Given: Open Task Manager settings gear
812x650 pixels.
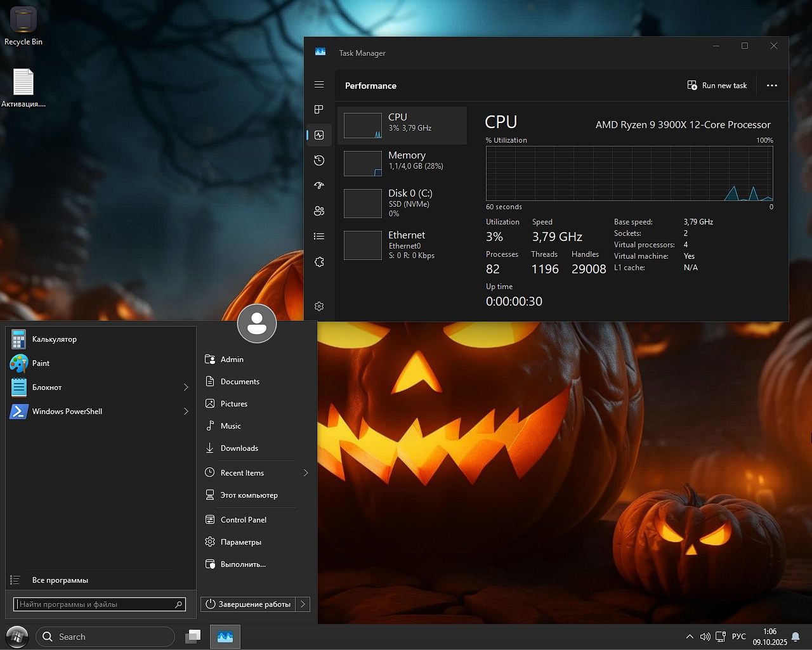Looking at the screenshot, I should tap(319, 306).
